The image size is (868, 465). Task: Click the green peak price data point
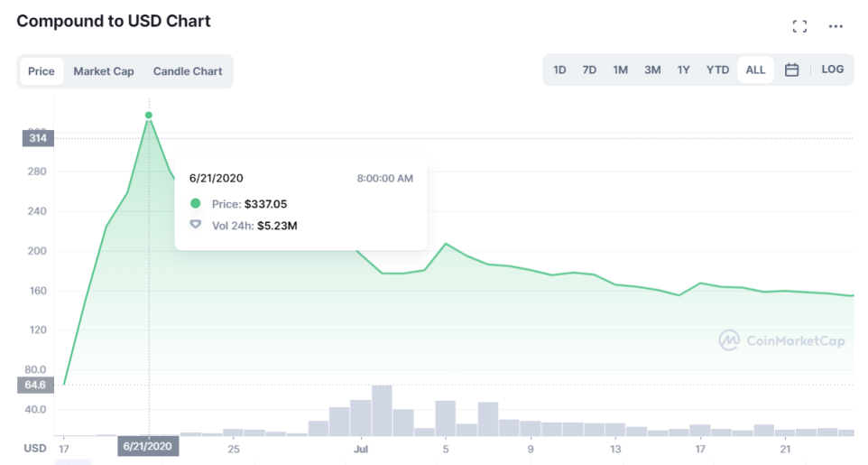(x=149, y=116)
